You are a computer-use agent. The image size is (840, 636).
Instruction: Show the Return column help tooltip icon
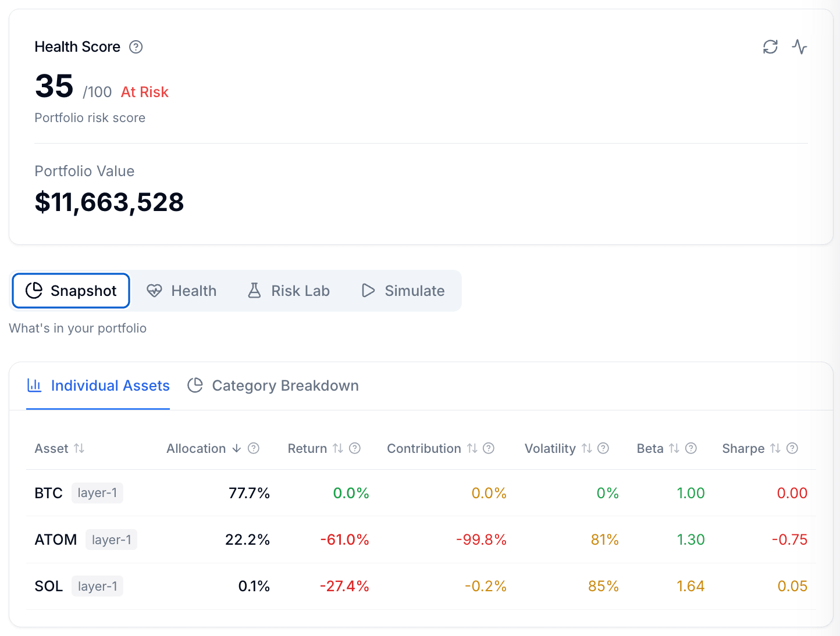pos(355,448)
